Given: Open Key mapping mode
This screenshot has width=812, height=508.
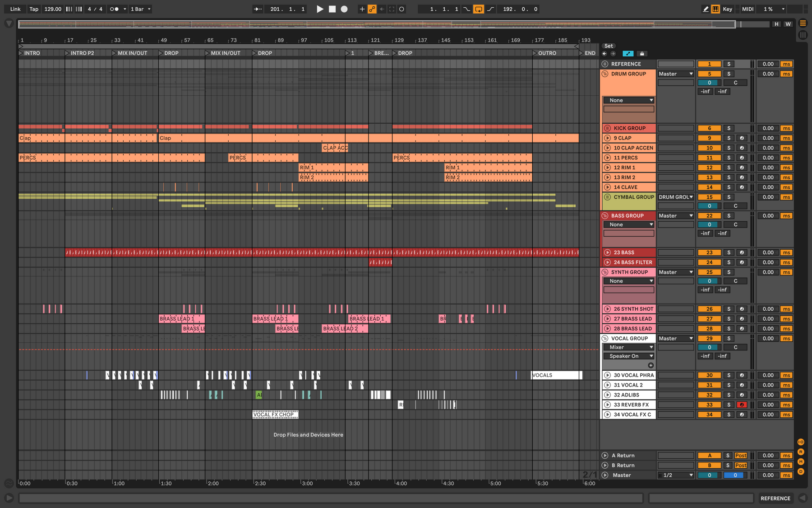Looking at the screenshot, I should (727, 9).
